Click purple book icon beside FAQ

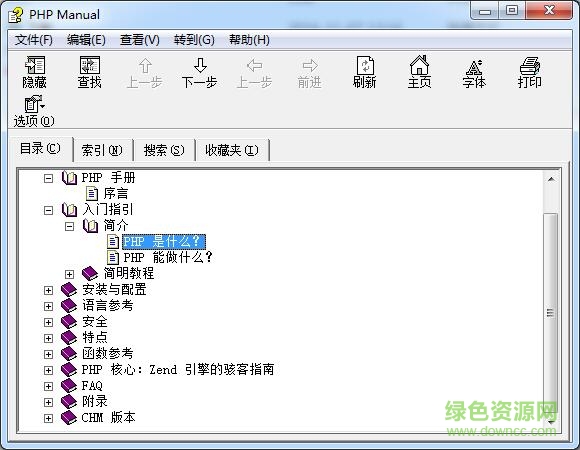click(x=69, y=386)
